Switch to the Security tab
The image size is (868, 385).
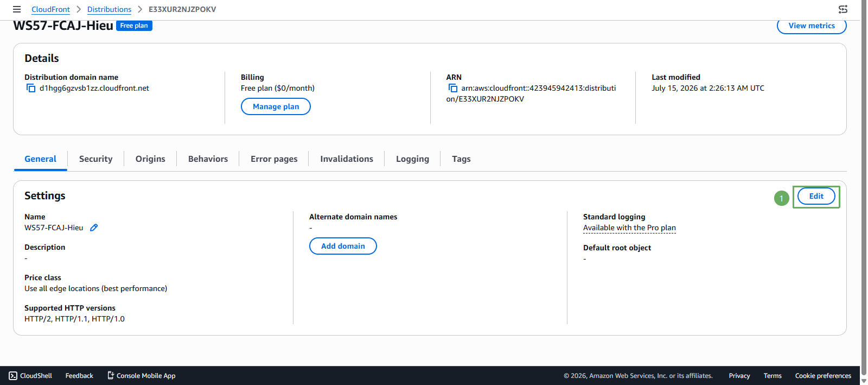point(96,159)
